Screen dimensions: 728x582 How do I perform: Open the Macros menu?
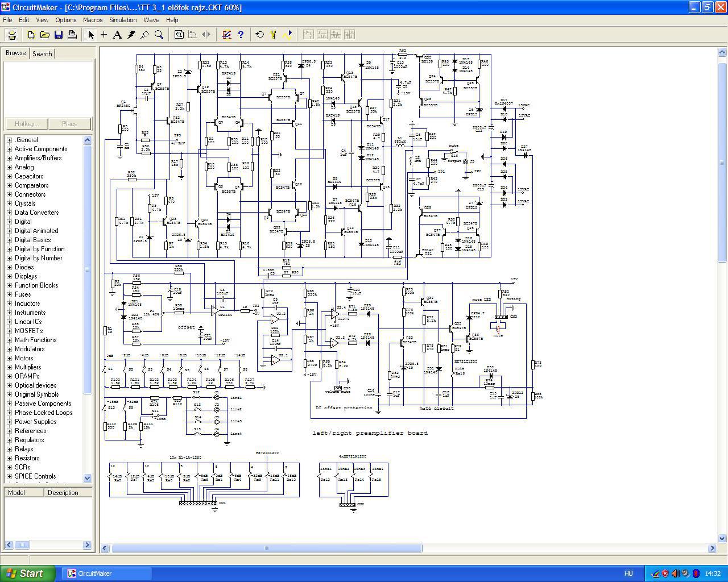click(93, 20)
